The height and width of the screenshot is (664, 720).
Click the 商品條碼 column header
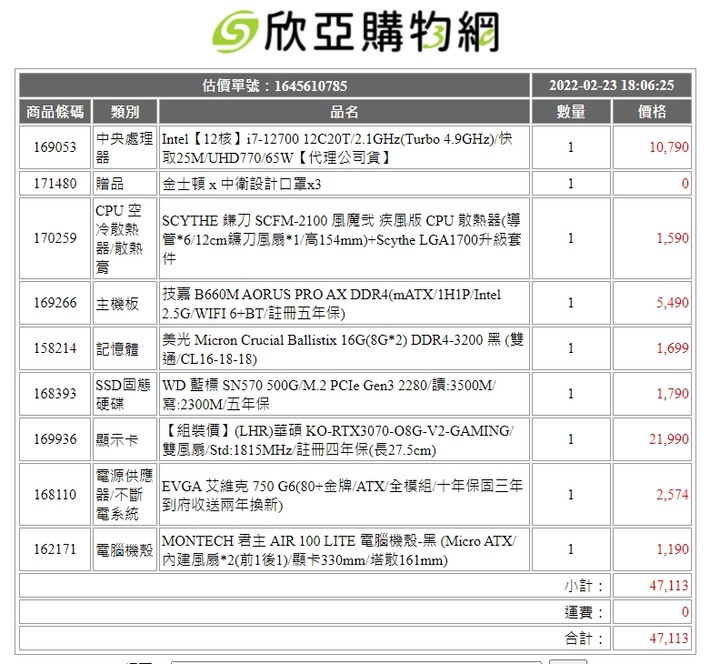point(55,112)
